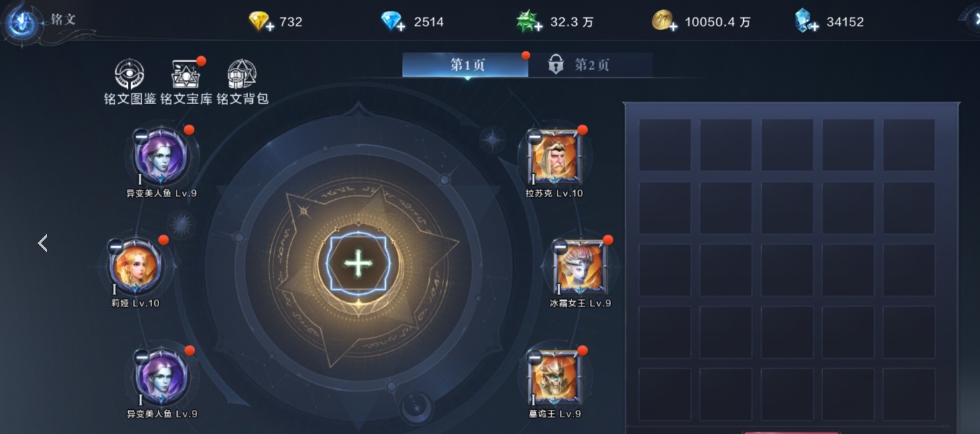
Task: Open the 铭文背包 backpack icon
Action: click(242, 75)
